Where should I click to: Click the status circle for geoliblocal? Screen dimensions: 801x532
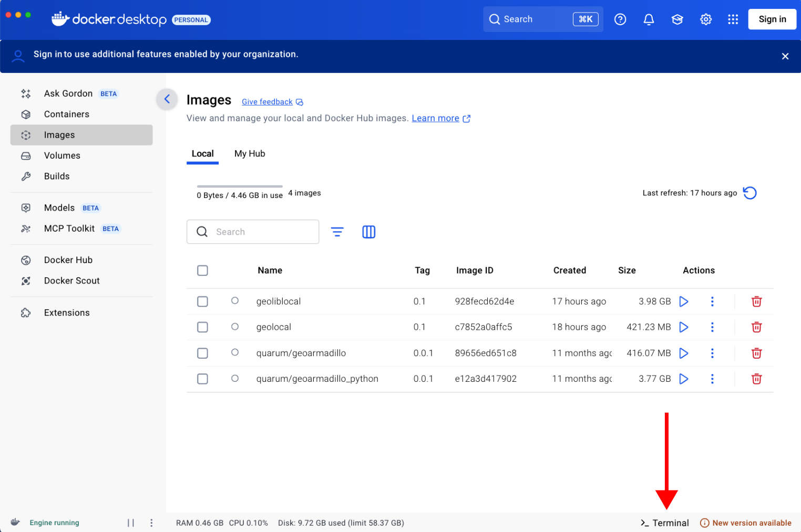(x=235, y=300)
